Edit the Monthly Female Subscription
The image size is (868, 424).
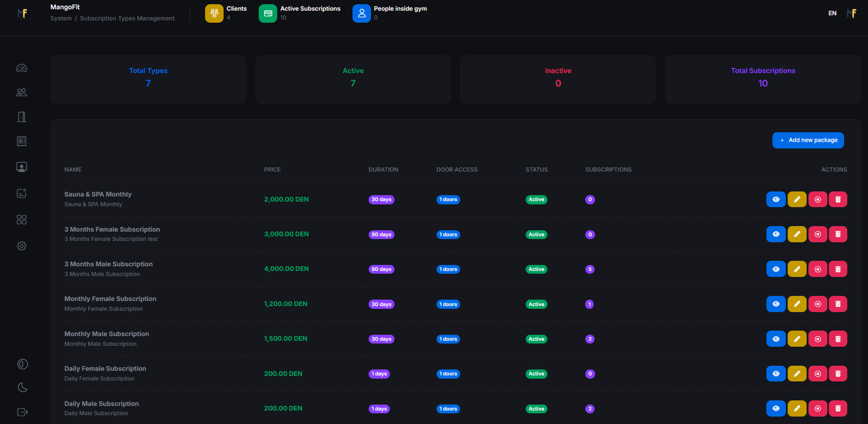pos(797,304)
